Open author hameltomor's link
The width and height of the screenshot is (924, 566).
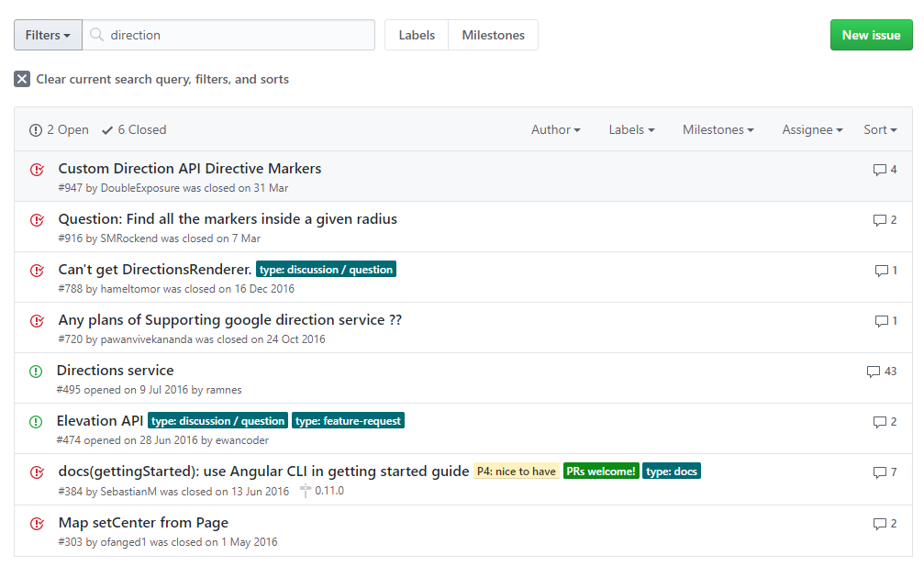[x=130, y=289]
